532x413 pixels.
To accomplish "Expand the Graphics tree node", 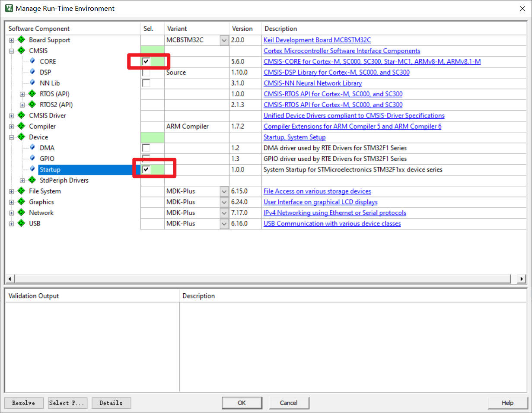I will point(12,202).
